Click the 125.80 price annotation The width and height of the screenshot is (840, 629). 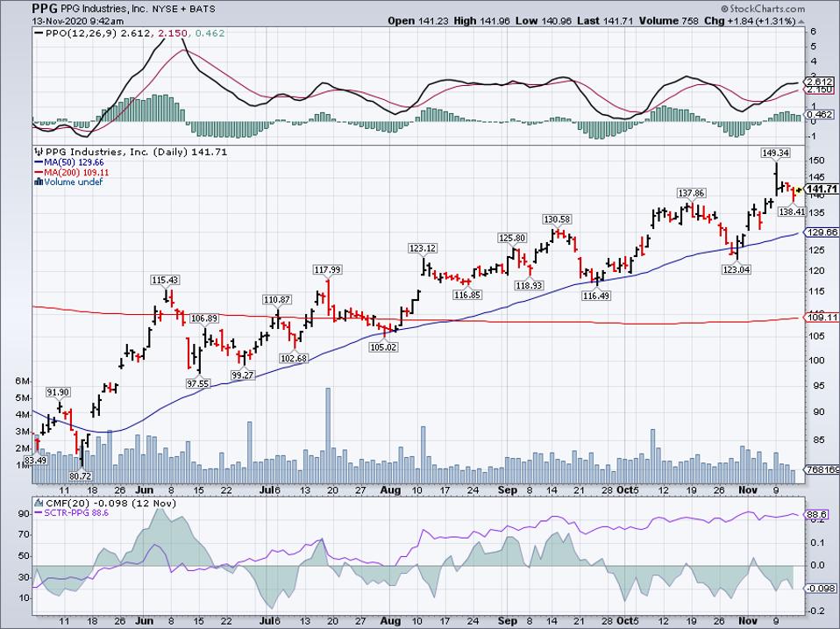click(x=512, y=238)
